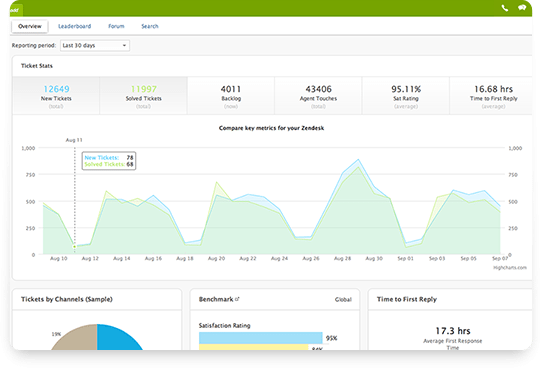Click the Satisfaction Rating label
This screenshot has height=369, width=540.
coord(225,325)
